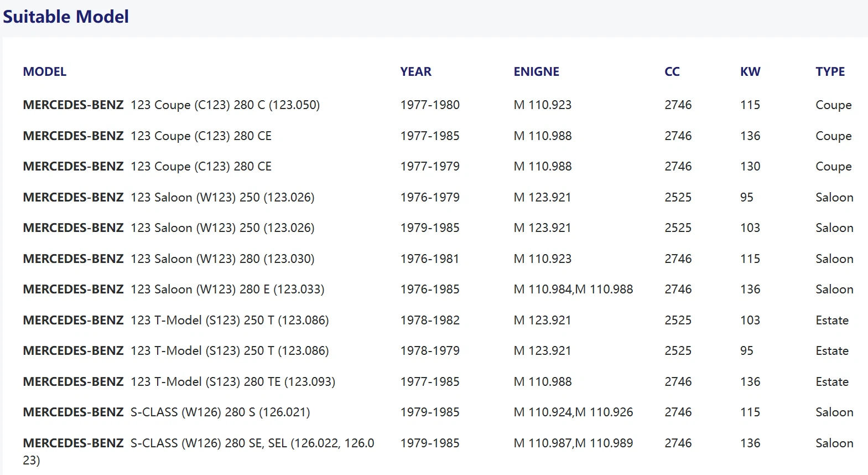Viewport: 868px width, 475px height.
Task: Click the "130" KW value
Action: (x=750, y=166)
